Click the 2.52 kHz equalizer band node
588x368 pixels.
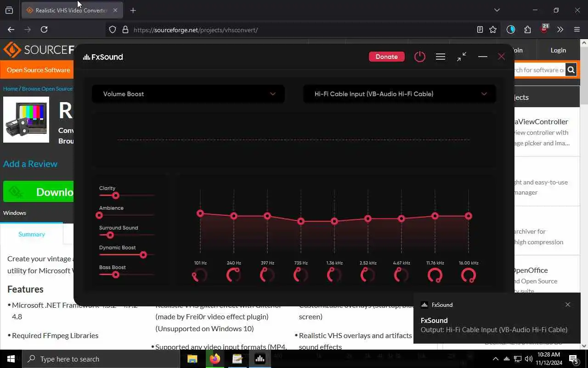pos(368,218)
